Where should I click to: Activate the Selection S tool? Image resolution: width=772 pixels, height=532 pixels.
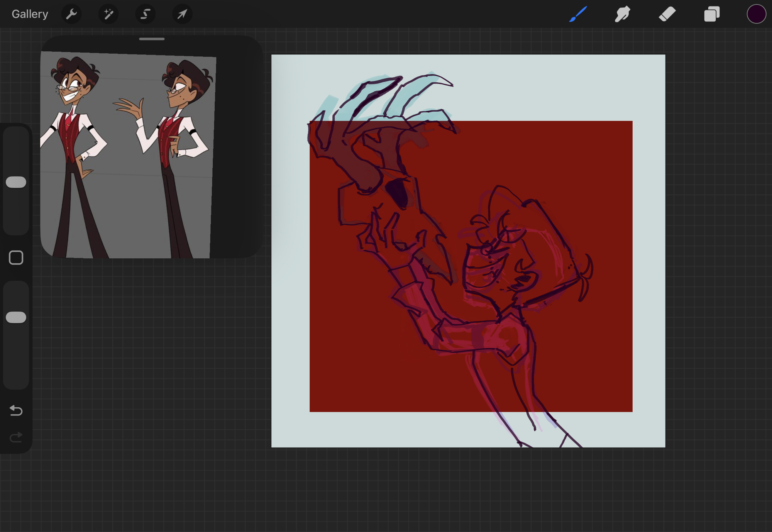[x=145, y=14]
